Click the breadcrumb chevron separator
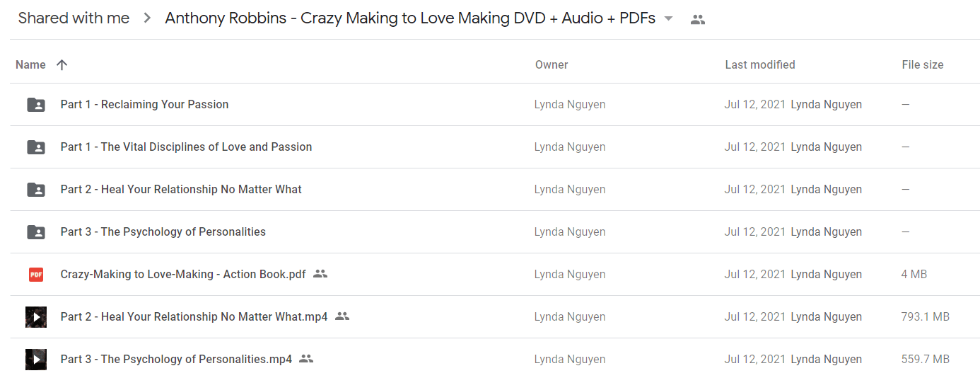Screen dimensions: 980x378 (x=147, y=18)
